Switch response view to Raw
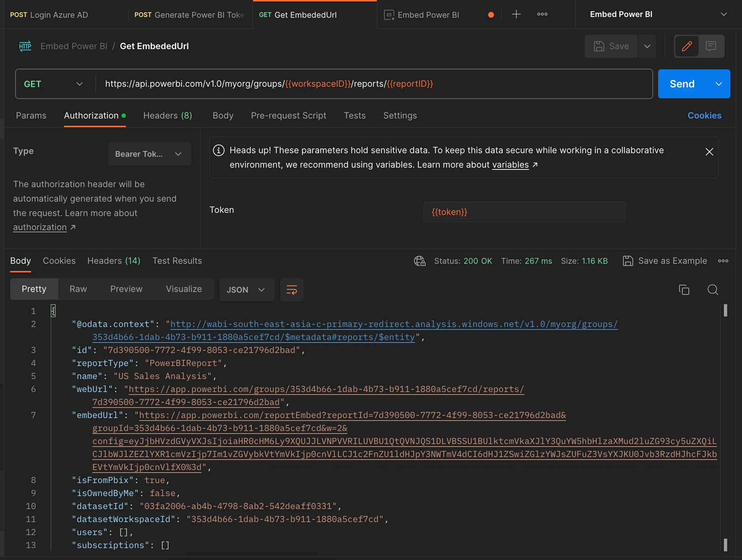Image resolution: width=742 pixels, height=560 pixels. pos(78,289)
